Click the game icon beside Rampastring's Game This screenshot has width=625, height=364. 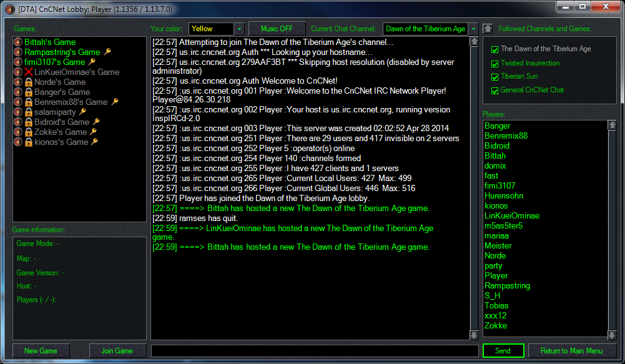click(18, 52)
